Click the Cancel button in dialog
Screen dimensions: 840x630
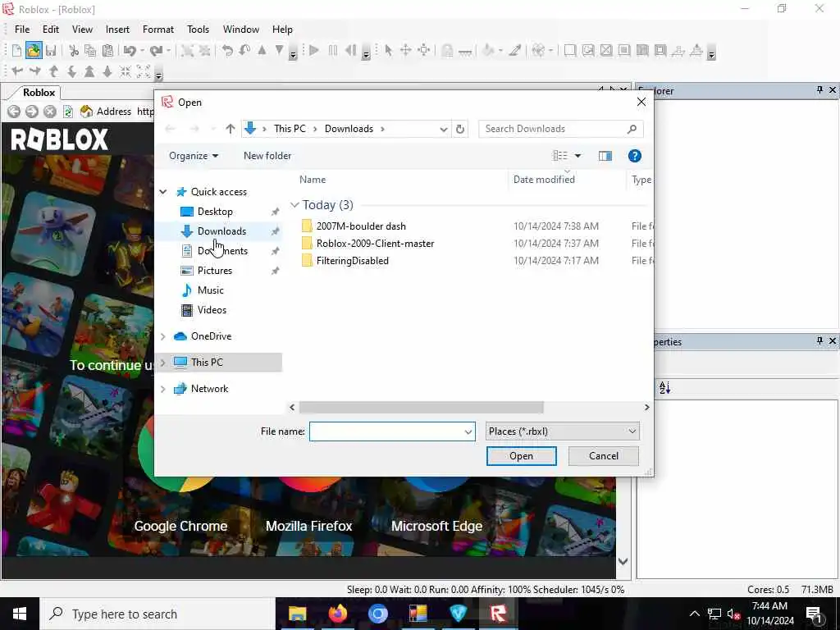(603, 456)
